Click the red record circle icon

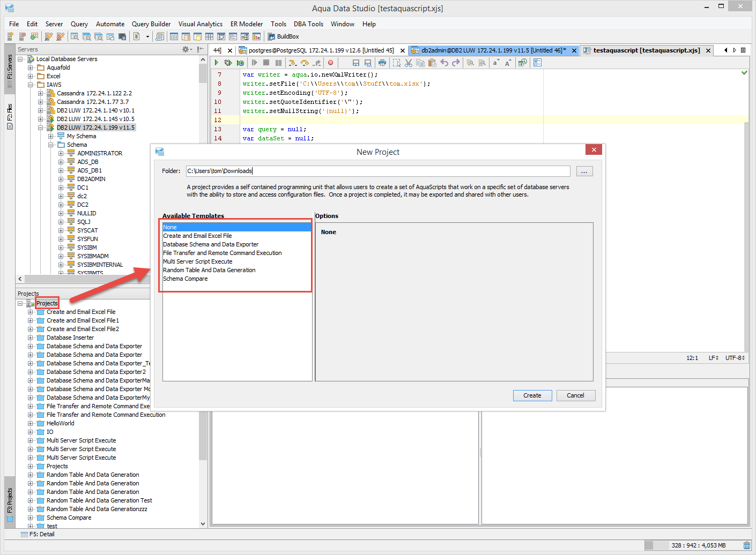tap(330, 63)
